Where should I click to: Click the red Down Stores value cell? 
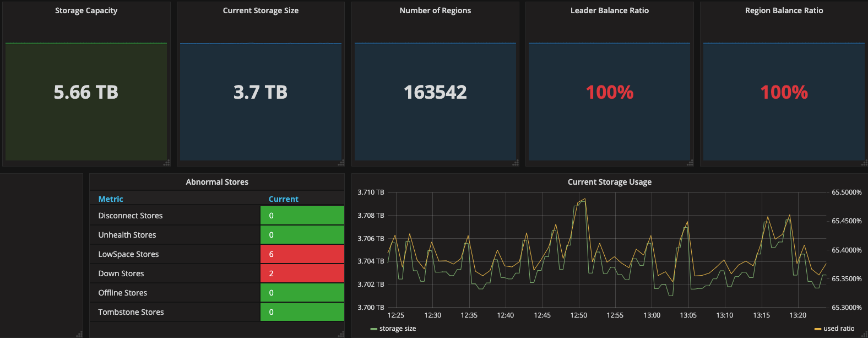(x=302, y=273)
